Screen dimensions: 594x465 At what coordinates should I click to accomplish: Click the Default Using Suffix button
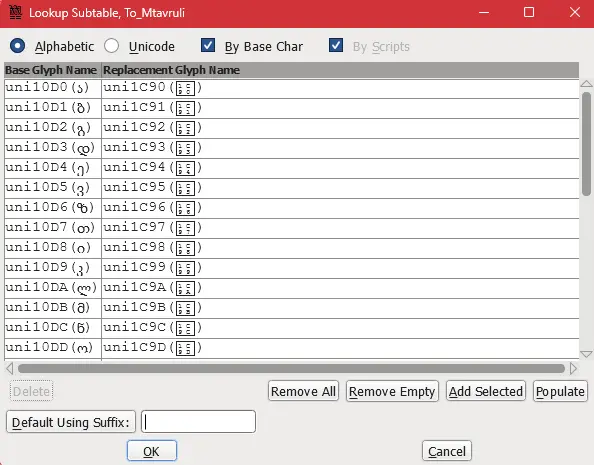(71, 422)
